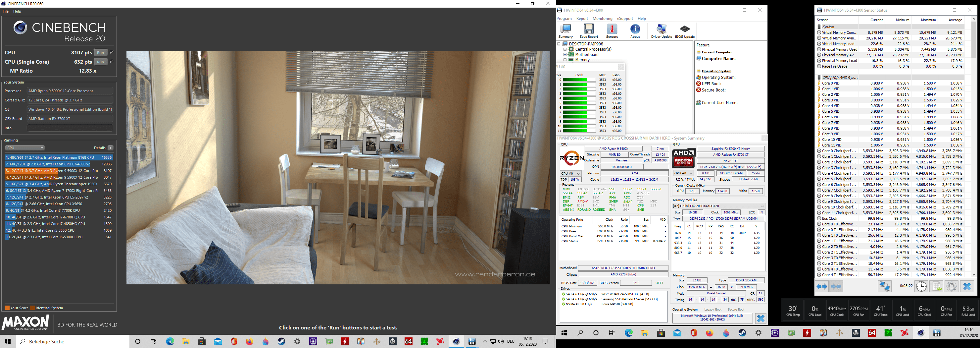Select the Page File Usage sensor row

point(890,66)
